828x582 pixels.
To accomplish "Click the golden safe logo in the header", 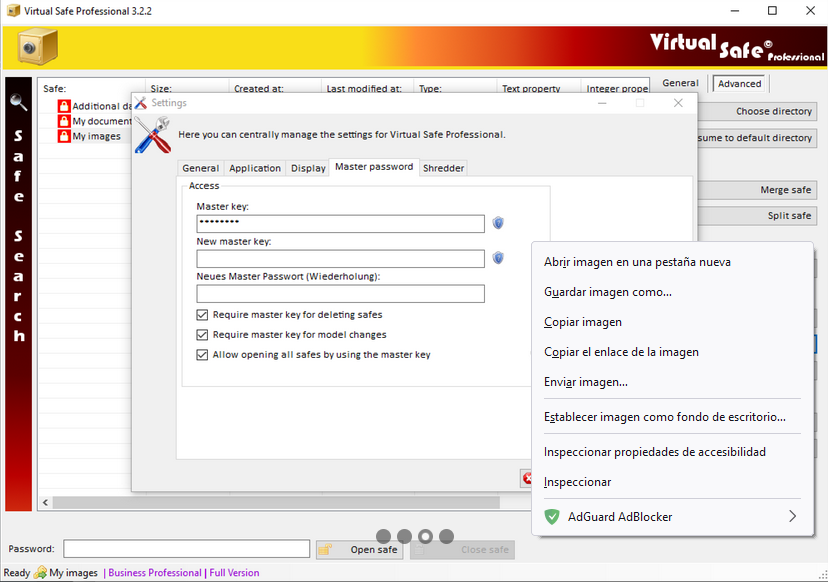I will point(37,47).
